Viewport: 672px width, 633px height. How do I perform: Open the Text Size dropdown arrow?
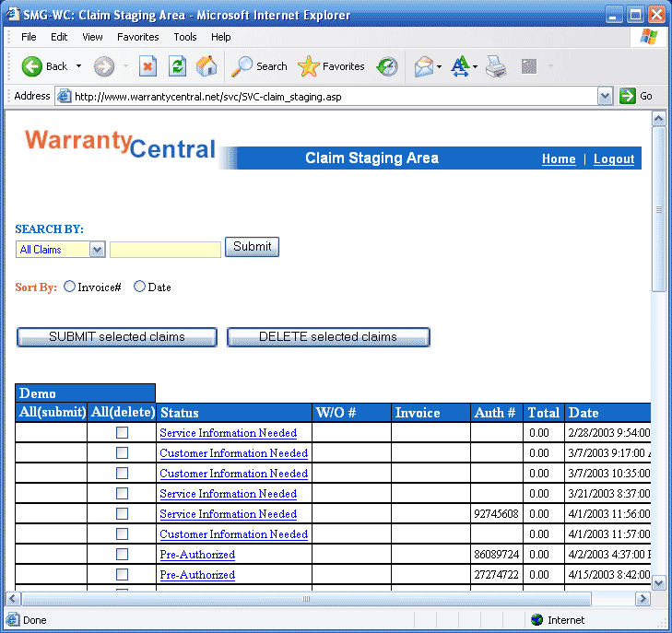click(x=476, y=67)
